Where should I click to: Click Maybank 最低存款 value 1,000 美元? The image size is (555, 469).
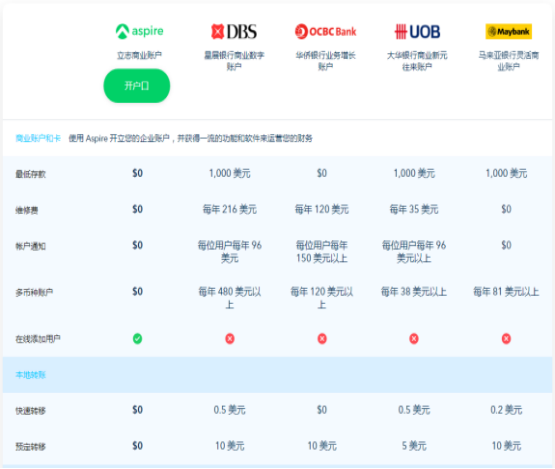(x=506, y=173)
